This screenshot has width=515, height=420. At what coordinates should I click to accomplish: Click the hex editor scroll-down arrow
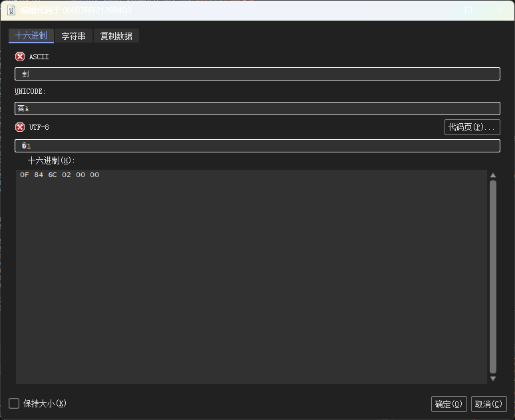click(493, 379)
